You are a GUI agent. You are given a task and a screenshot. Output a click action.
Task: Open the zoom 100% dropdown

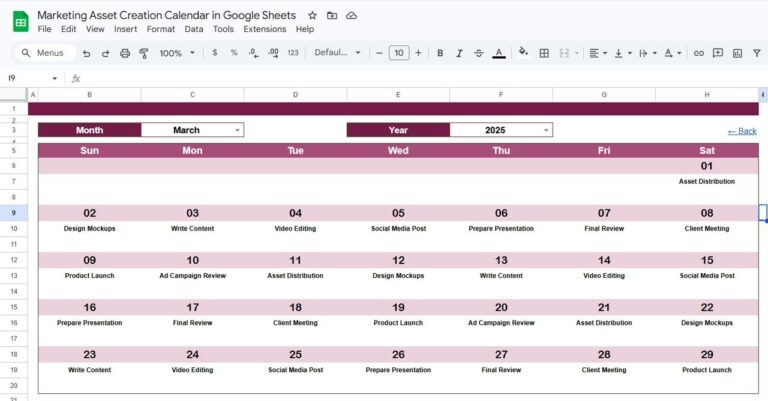point(177,53)
